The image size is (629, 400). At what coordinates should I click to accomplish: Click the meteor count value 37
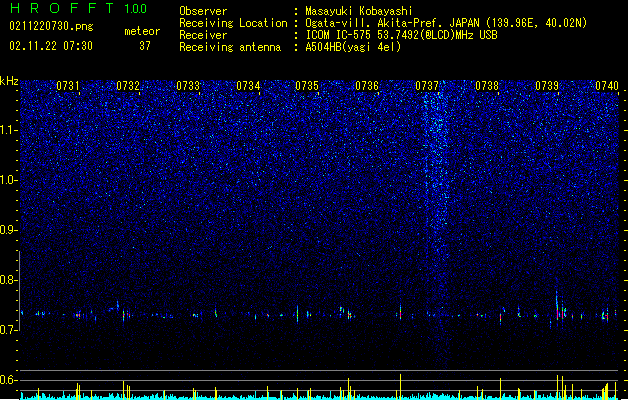point(145,46)
